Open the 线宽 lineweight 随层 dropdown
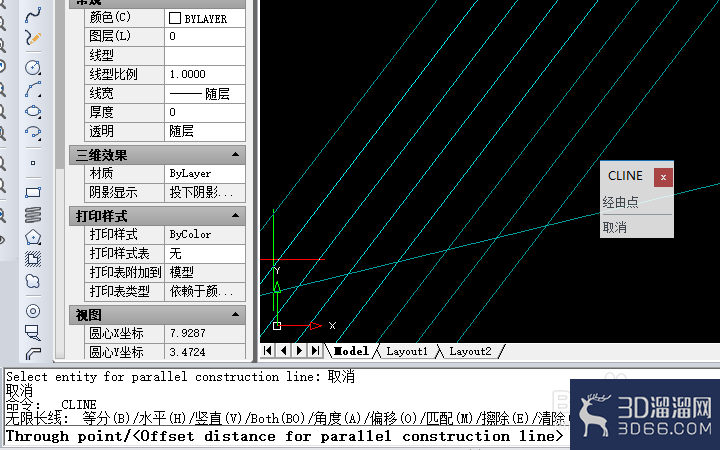720x450 pixels. 205,94
